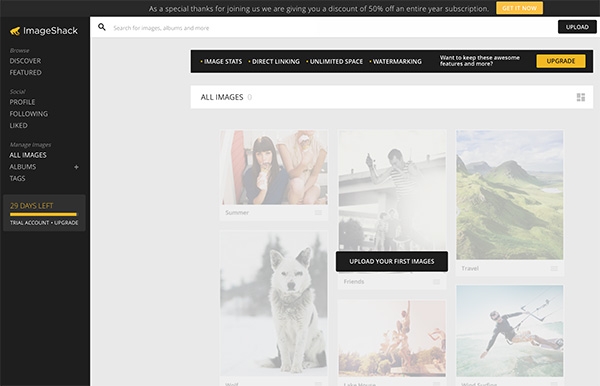The height and width of the screenshot is (386, 600).
Task: Click the ALL IMAGES heading
Action: tap(222, 97)
